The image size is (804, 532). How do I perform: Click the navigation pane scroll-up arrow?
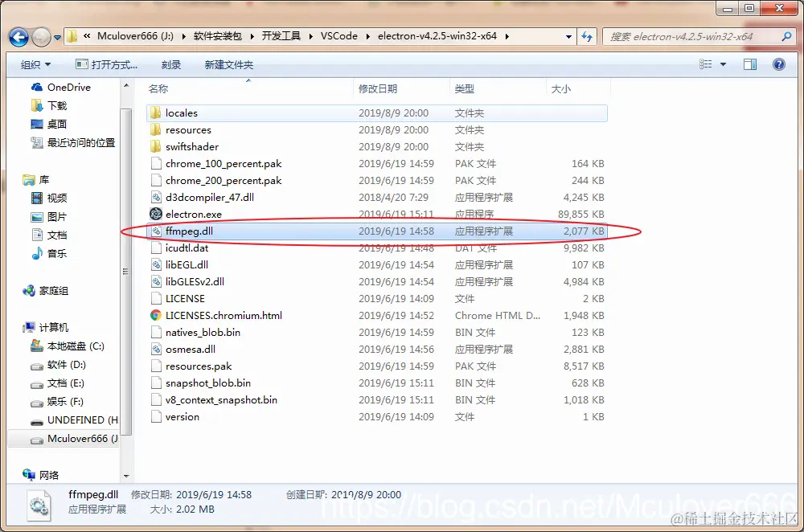point(126,86)
